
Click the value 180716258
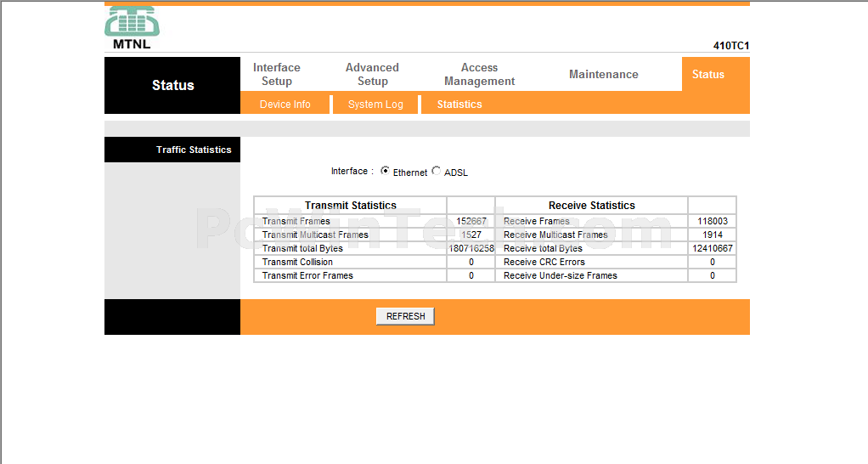point(471,248)
